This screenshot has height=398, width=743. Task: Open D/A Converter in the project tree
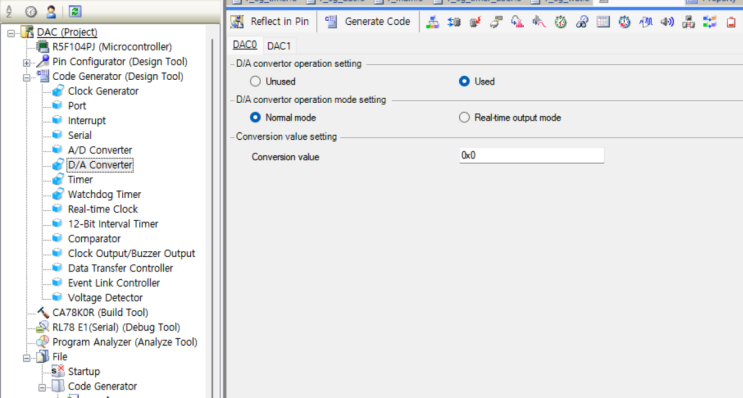tap(100, 165)
